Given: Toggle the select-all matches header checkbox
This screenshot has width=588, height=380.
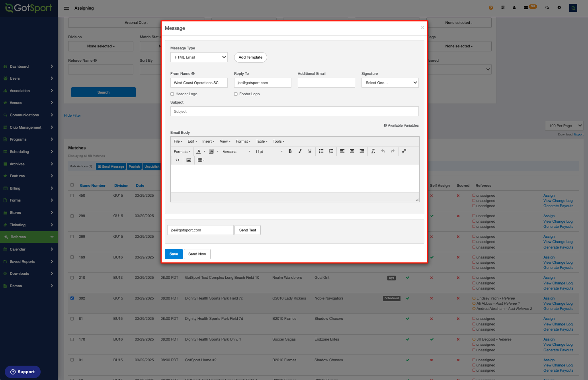Looking at the screenshot, I should click(x=72, y=185).
